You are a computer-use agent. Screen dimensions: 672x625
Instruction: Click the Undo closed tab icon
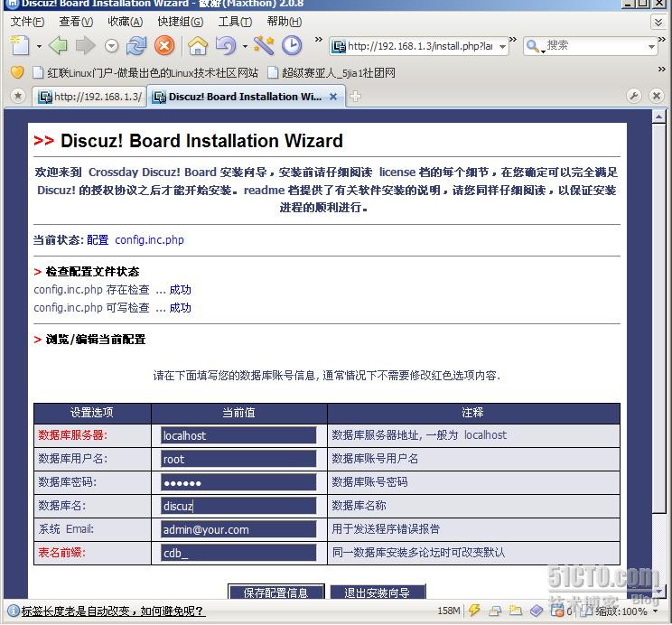pos(226,45)
